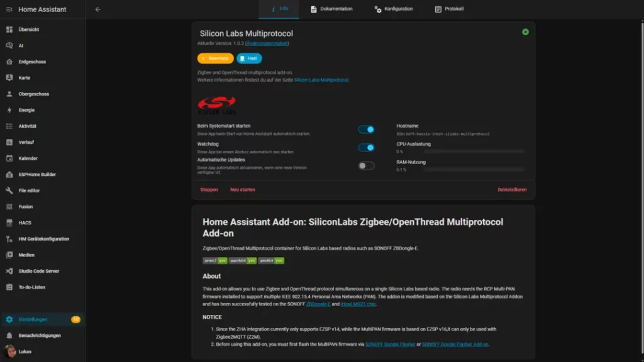
Task: Click the green running status indicator
Action: (525, 32)
